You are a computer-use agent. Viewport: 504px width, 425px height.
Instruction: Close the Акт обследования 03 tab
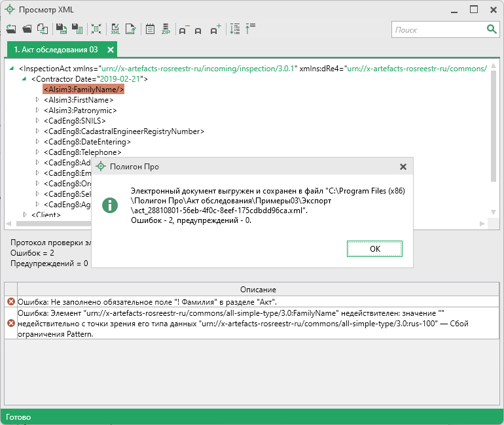pyautogui.click(x=111, y=50)
